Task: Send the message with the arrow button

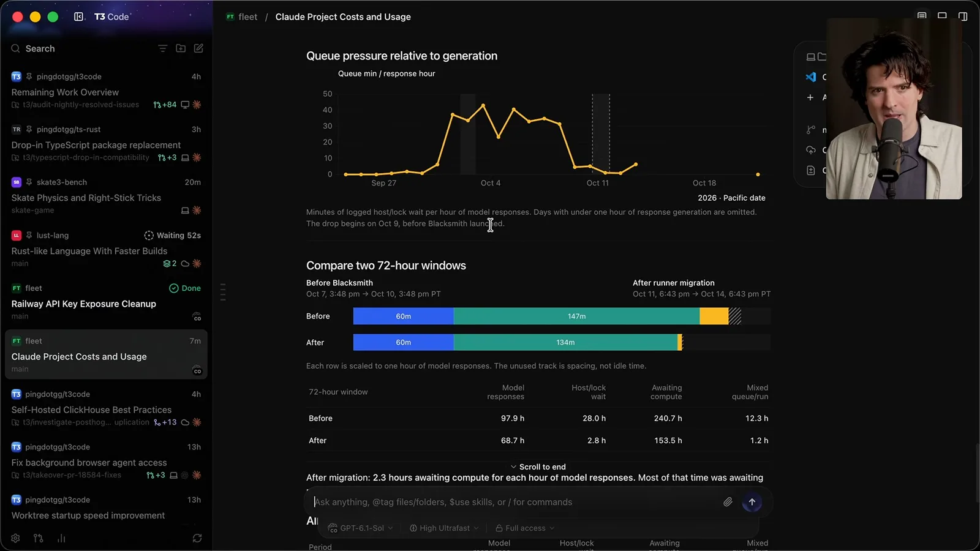Action: pos(752,502)
